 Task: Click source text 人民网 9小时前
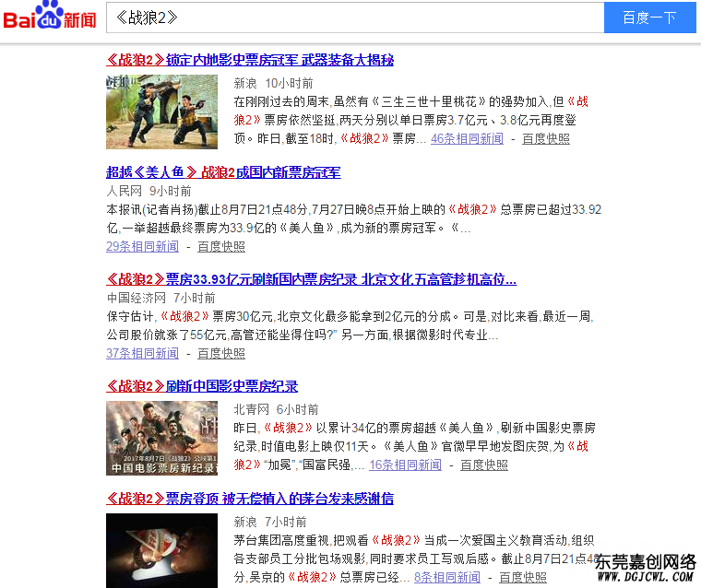click(149, 191)
